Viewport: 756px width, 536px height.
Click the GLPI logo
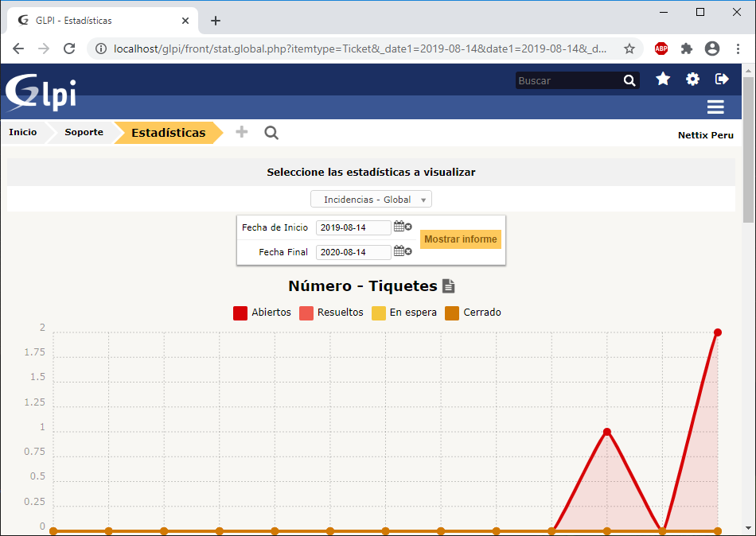(x=41, y=91)
